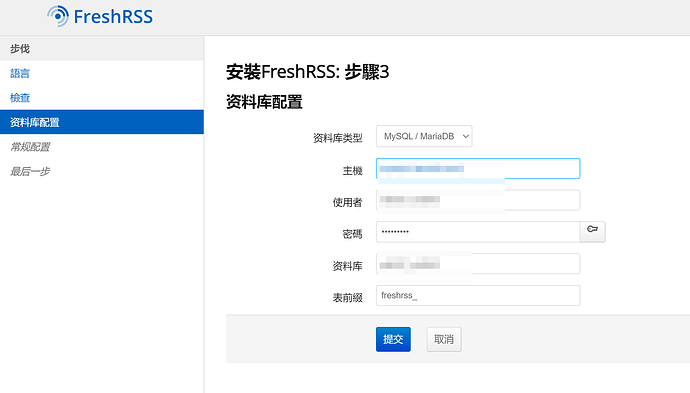Click the 资料库类型 field label
The width and height of the screenshot is (690, 393).
click(338, 138)
